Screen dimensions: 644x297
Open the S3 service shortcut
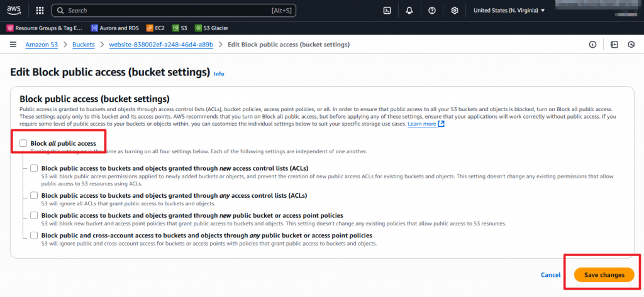click(x=179, y=28)
